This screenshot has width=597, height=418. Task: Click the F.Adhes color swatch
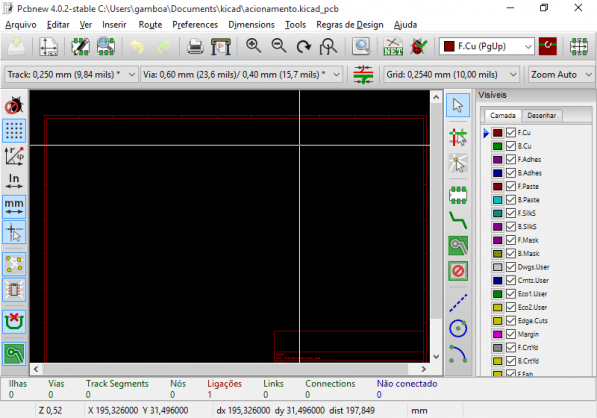[497, 160]
